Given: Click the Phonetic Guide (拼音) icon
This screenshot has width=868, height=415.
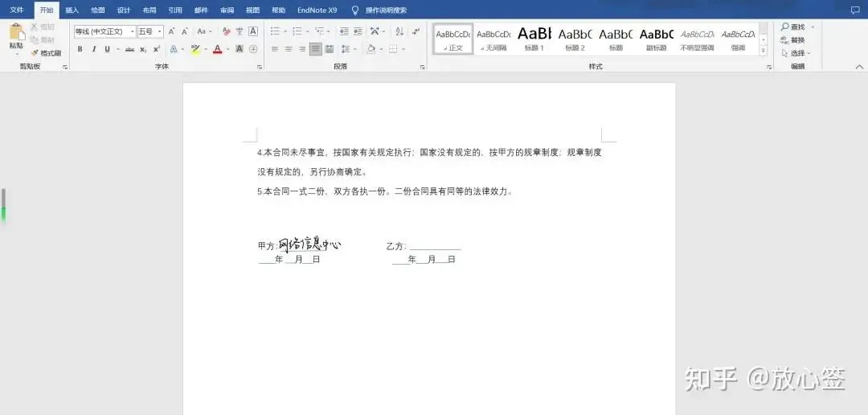Looking at the screenshot, I should pos(240,31).
